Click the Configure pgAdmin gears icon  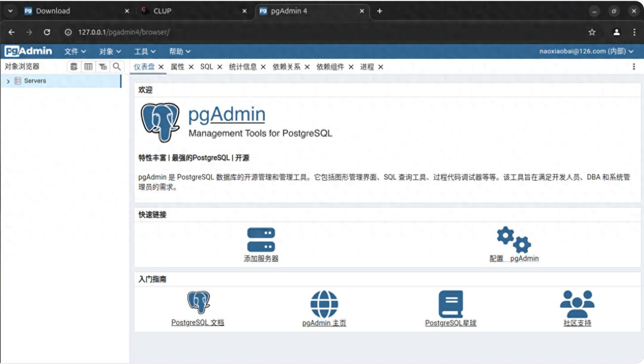pyautogui.click(x=514, y=240)
